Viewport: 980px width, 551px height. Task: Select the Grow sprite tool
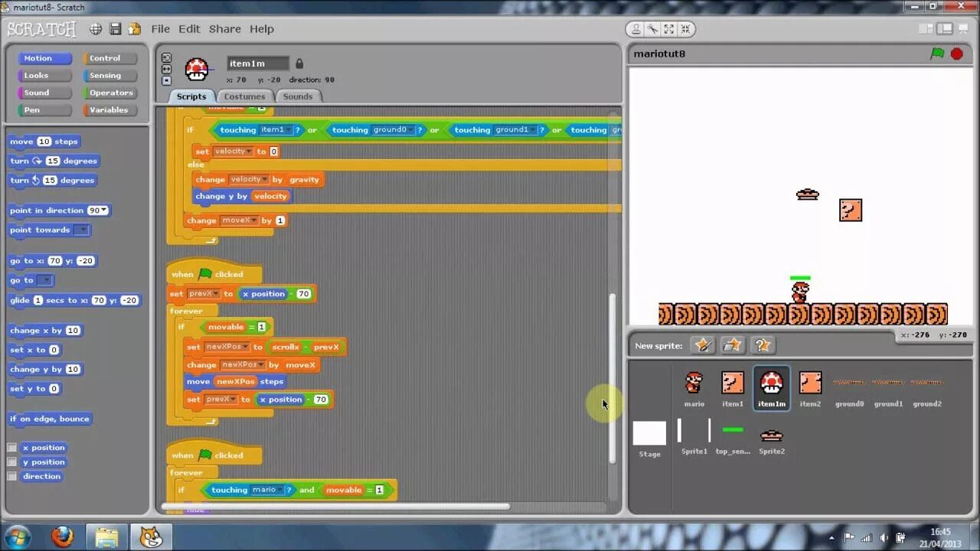point(668,29)
